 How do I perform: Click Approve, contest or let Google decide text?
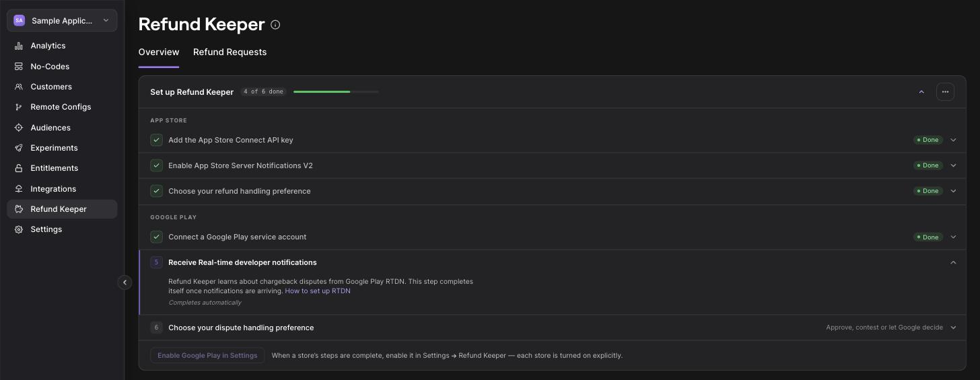pyautogui.click(x=884, y=328)
